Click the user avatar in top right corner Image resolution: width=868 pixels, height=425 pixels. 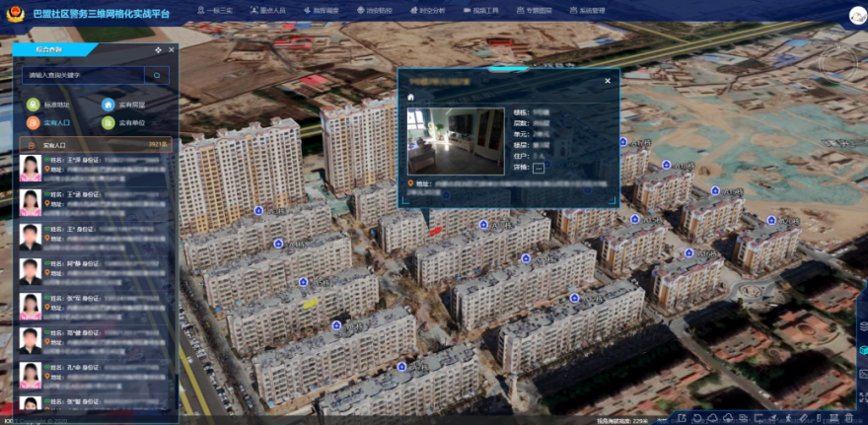856,15
